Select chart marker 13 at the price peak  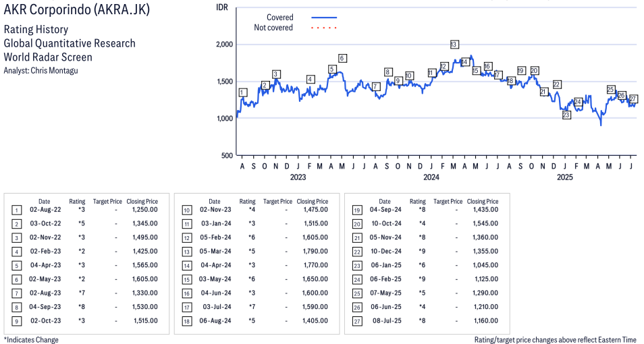(x=454, y=45)
